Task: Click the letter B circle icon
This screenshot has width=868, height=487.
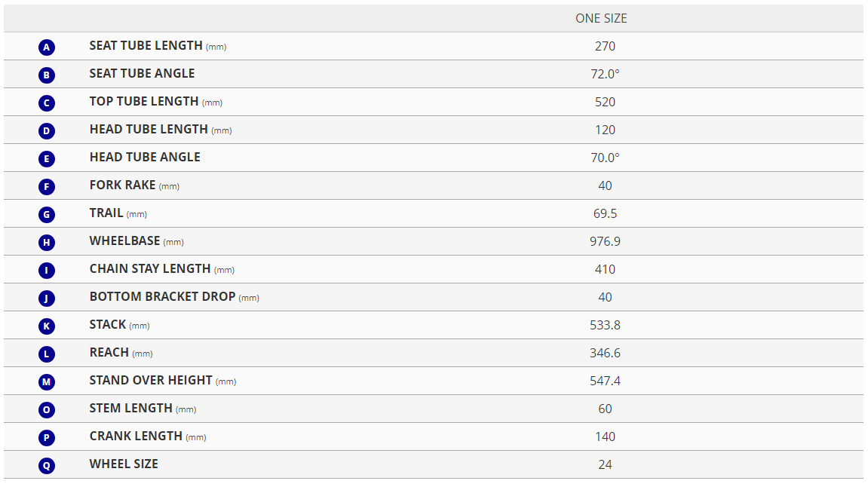Action: coord(47,75)
